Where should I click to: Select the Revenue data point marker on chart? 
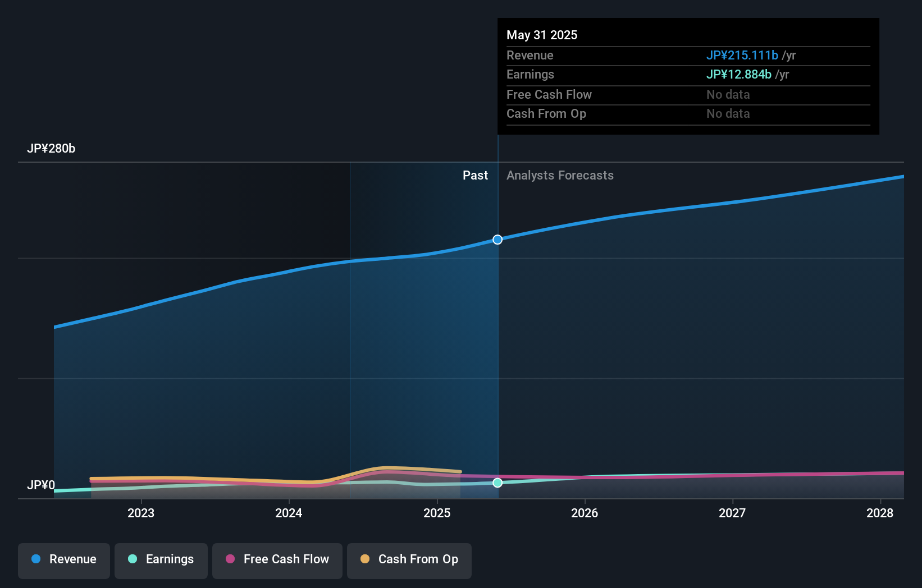[x=497, y=240]
